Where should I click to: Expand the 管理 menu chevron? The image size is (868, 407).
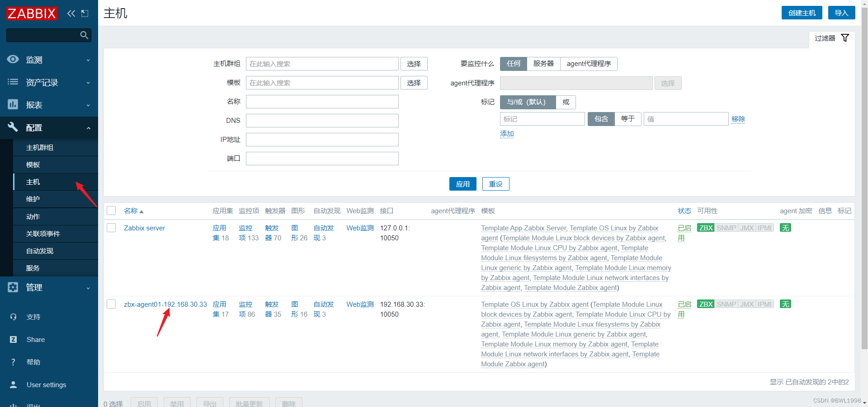tap(88, 288)
